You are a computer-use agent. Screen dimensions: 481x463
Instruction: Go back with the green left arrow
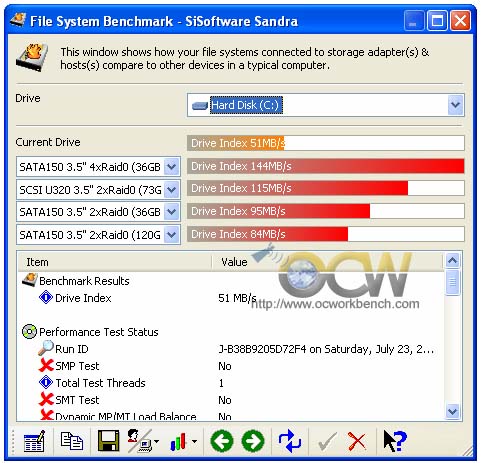click(x=222, y=441)
